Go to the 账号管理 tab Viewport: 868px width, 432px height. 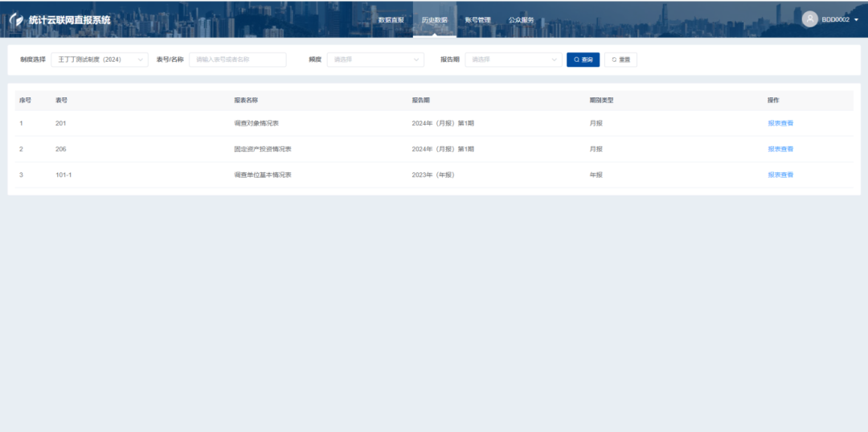tap(477, 19)
